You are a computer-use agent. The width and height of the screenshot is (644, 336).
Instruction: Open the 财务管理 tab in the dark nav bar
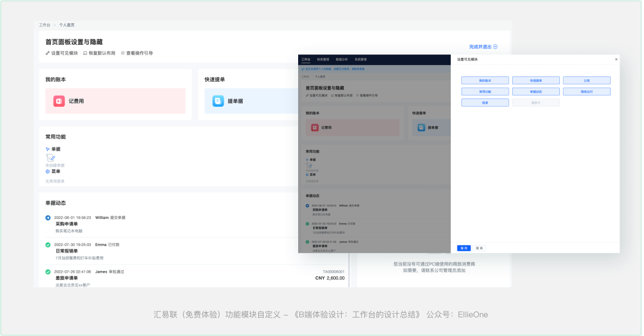[323, 60]
